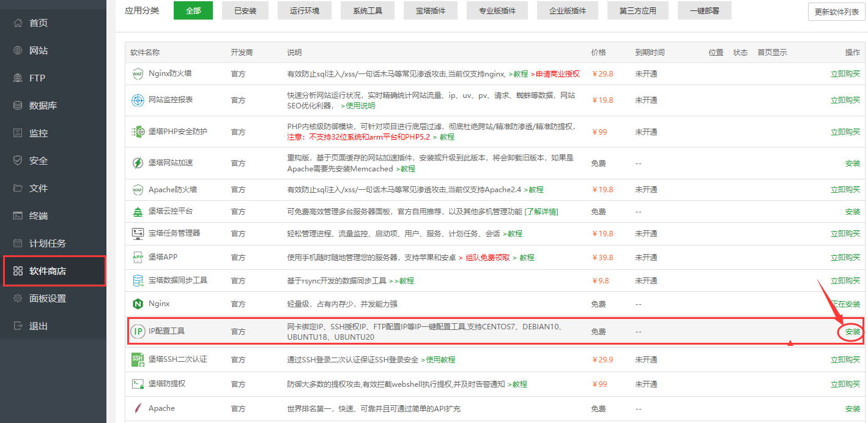The width and height of the screenshot is (868, 423).
Task: Click the exit icon beside 退出
Action: click(x=18, y=326)
